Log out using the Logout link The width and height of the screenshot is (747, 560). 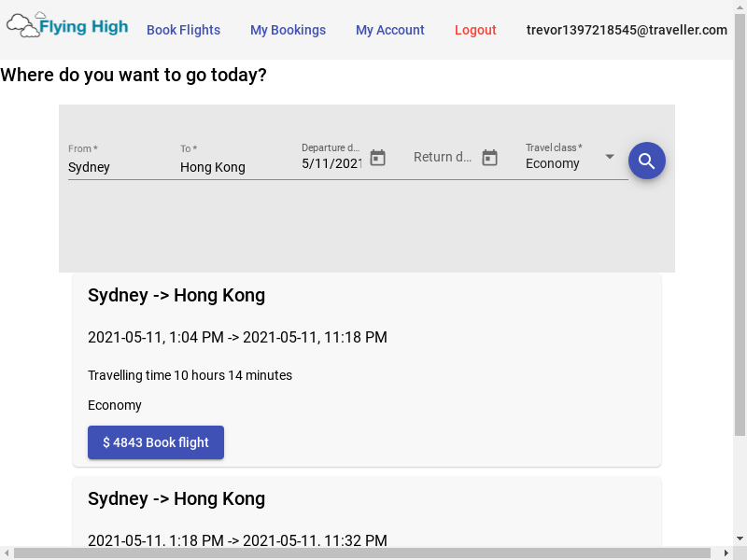click(x=475, y=30)
